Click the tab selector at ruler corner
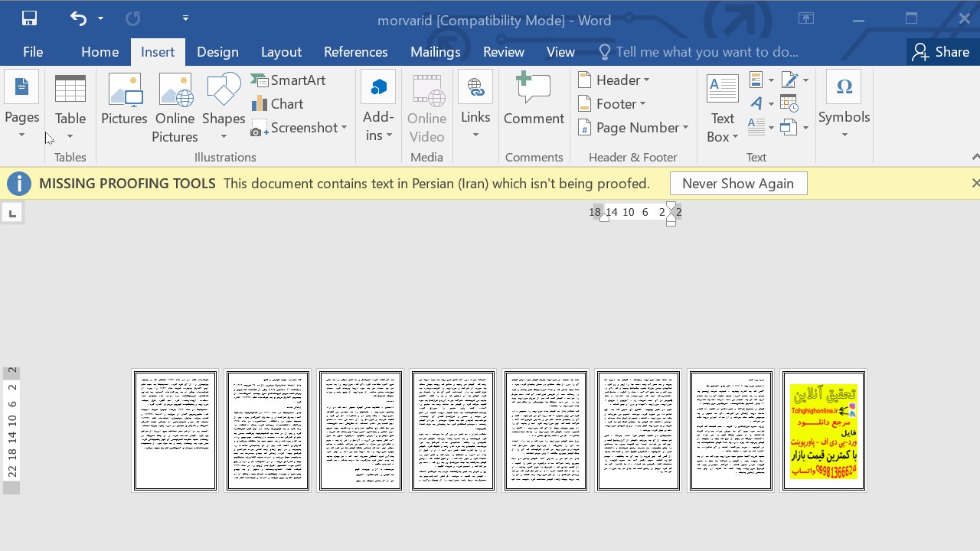The width and height of the screenshot is (980, 551). 12,213
